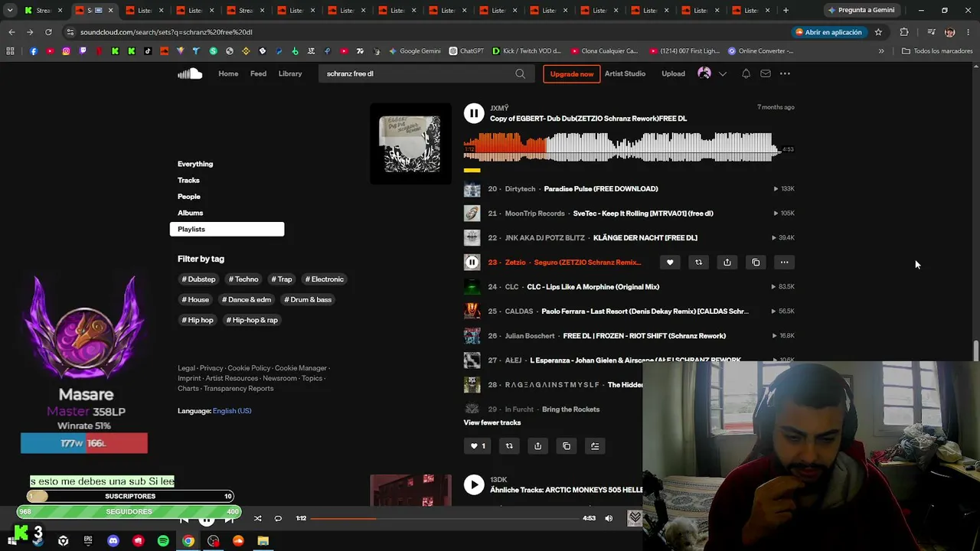Viewport: 980px width, 551px height.
Task: Collapse list with View fewer tracks
Action: 492,422
